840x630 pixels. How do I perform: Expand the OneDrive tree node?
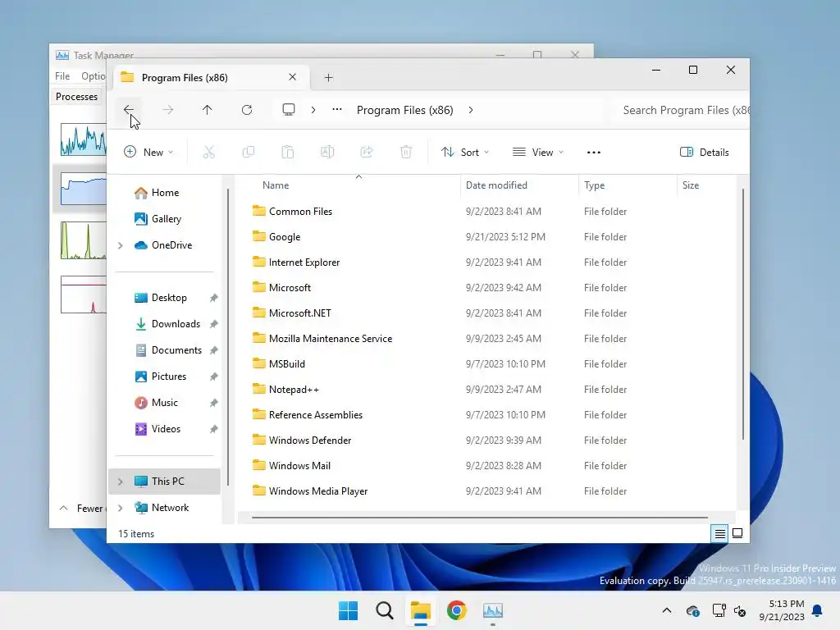click(121, 245)
